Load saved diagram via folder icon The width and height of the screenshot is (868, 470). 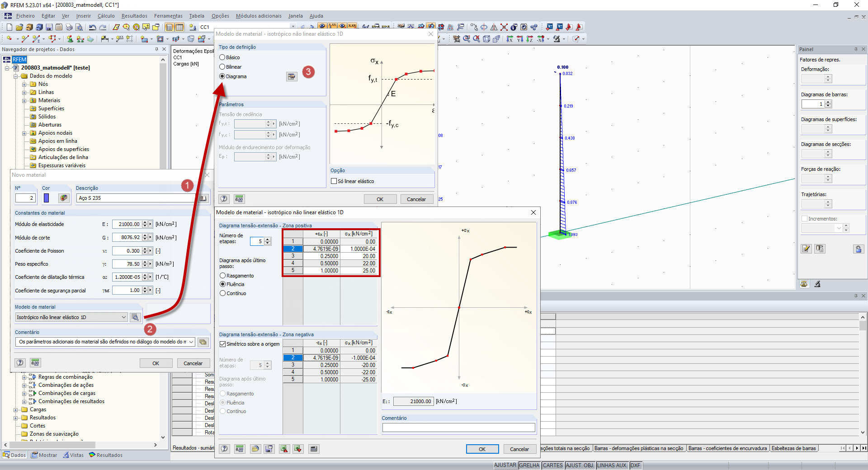pyautogui.click(x=255, y=449)
